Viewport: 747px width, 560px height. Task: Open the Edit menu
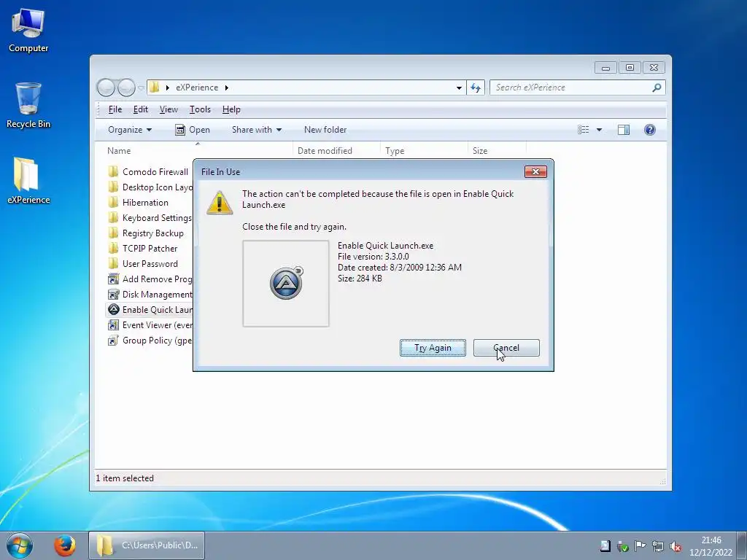coord(141,109)
